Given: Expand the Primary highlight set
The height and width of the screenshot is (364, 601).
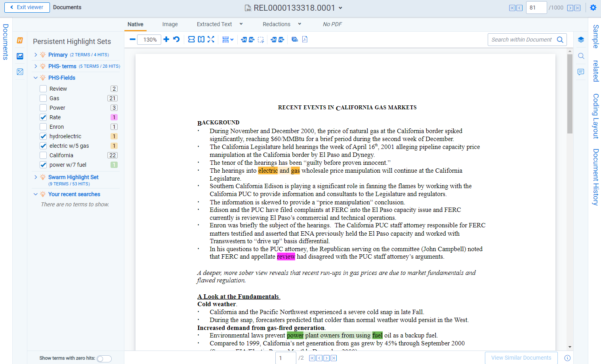Looking at the screenshot, I should 36,55.
